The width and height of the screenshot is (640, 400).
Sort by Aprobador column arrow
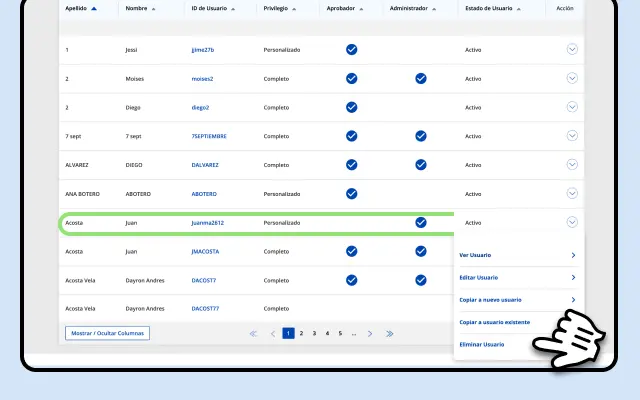(361, 9)
